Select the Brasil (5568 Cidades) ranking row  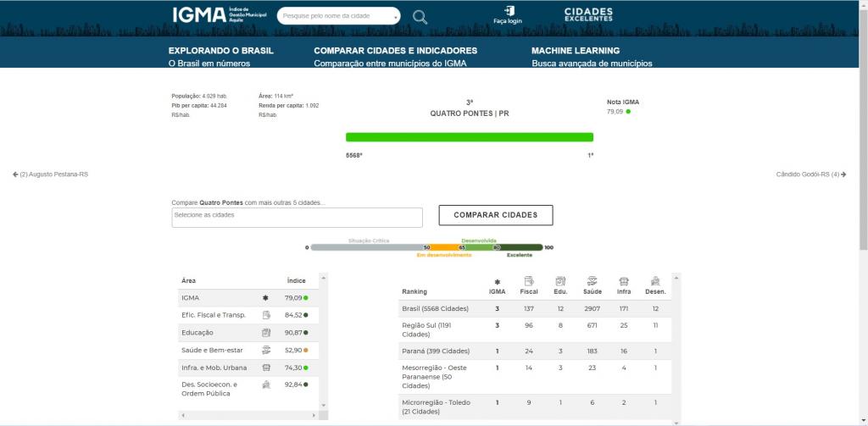click(x=535, y=309)
